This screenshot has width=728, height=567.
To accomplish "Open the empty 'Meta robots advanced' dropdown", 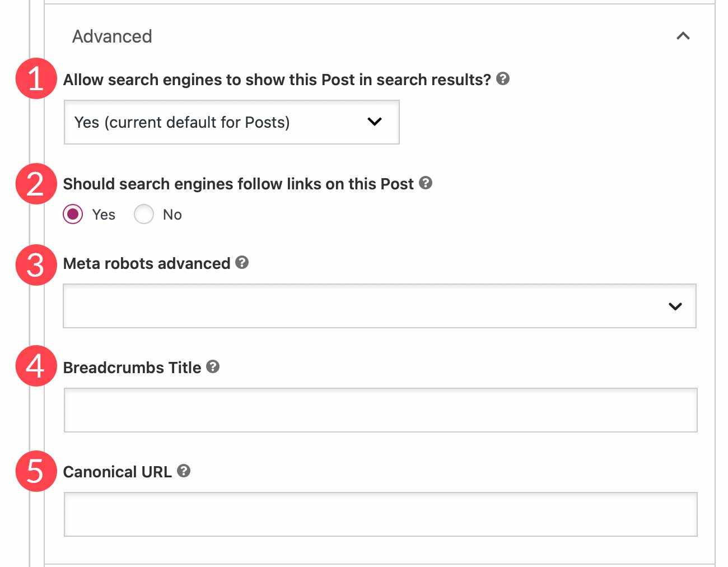I will point(380,306).
